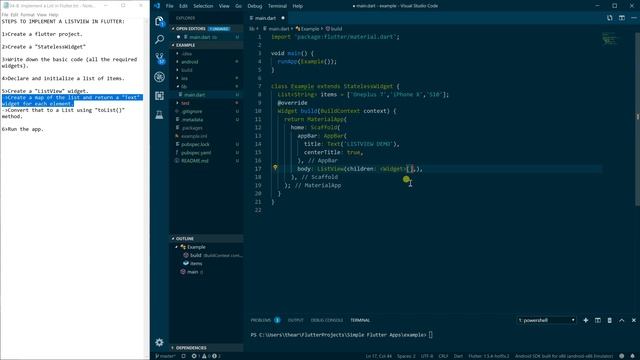Open pubspec.yaml in the explorer
The image size is (640, 360).
(196, 153)
